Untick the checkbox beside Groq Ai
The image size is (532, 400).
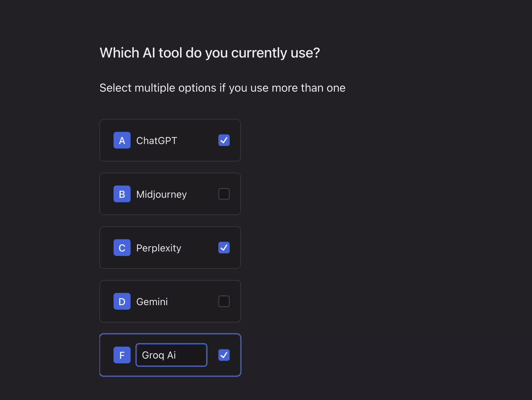point(224,355)
